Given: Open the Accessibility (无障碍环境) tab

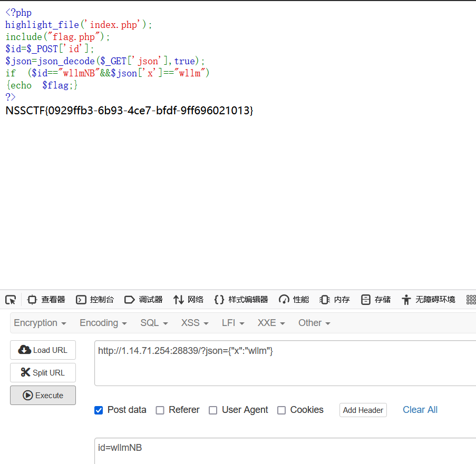Looking at the screenshot, I should [429, 300].
